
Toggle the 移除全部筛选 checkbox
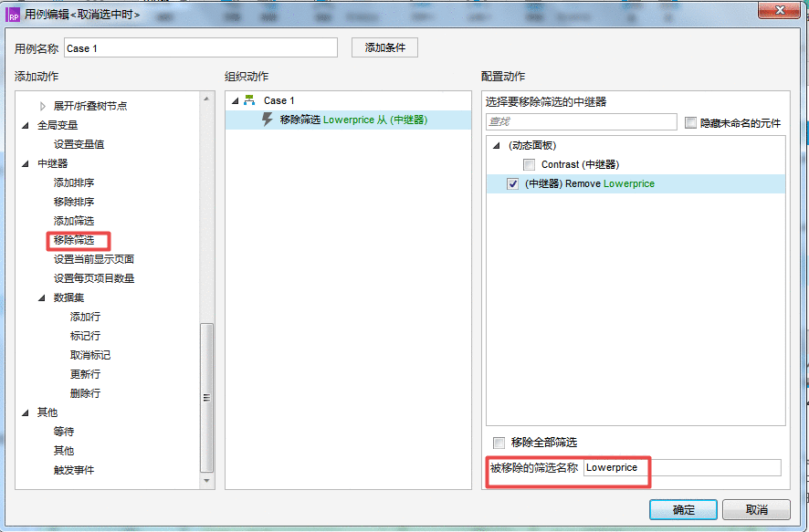pyautogui.click(x=499, y=443)
